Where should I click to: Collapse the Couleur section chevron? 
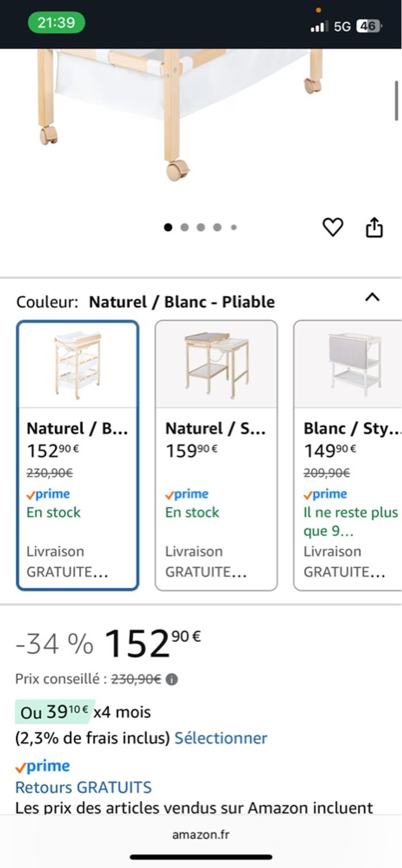pyautogui.click(x=373, y=297)
